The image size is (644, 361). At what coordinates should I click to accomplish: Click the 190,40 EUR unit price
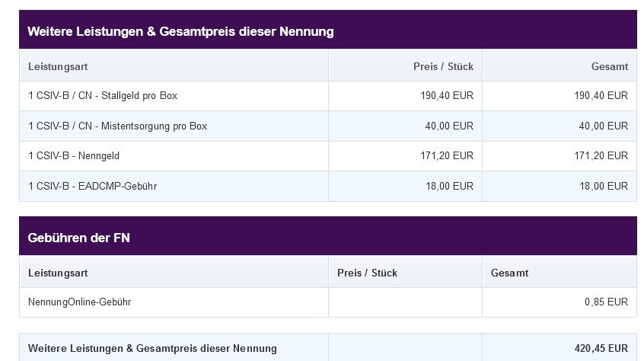point(447,96)
